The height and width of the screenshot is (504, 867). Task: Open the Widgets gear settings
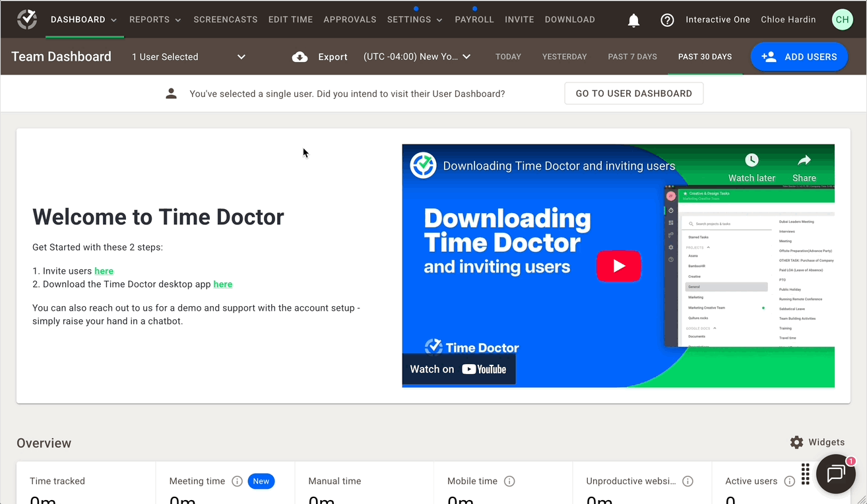click(796, 442)
